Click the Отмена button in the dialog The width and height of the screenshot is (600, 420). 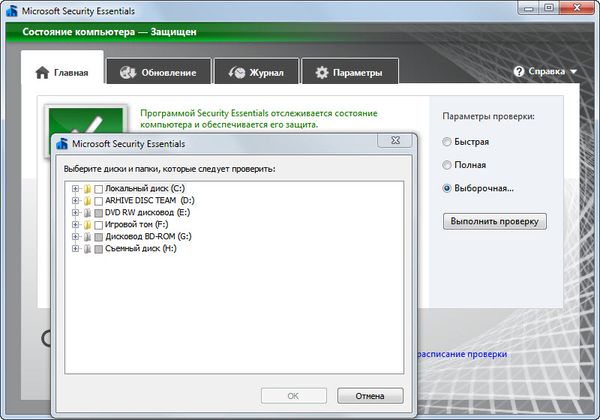[370, 396]
